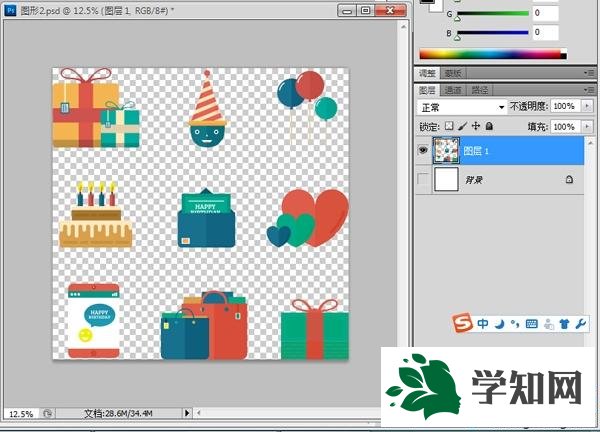Screen dimensions: 600x432
Task: Click the B channel value field
Action: (546, 33)
